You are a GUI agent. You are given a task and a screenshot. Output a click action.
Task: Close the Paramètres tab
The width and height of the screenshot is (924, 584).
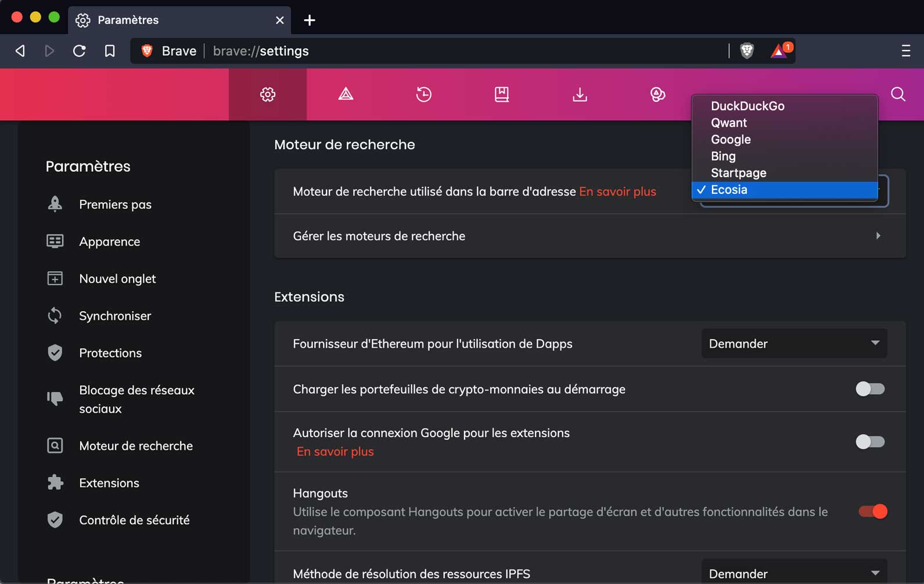click(x=280, y=20)
